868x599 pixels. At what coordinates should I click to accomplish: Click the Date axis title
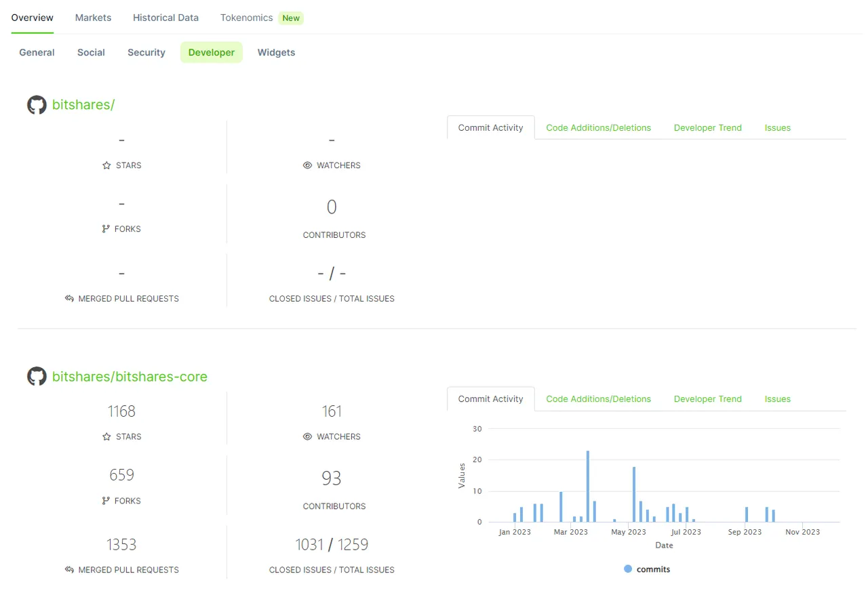coord(664,545)
